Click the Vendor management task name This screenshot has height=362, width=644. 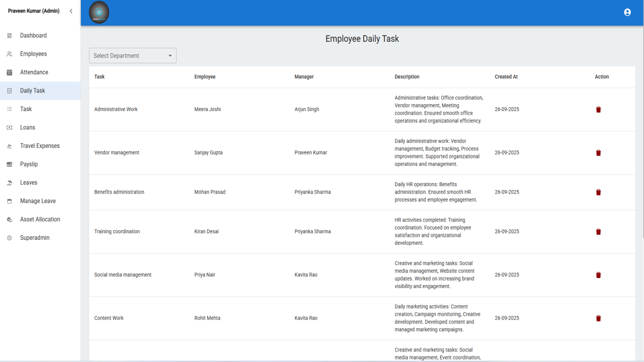(x=117, y=153)
